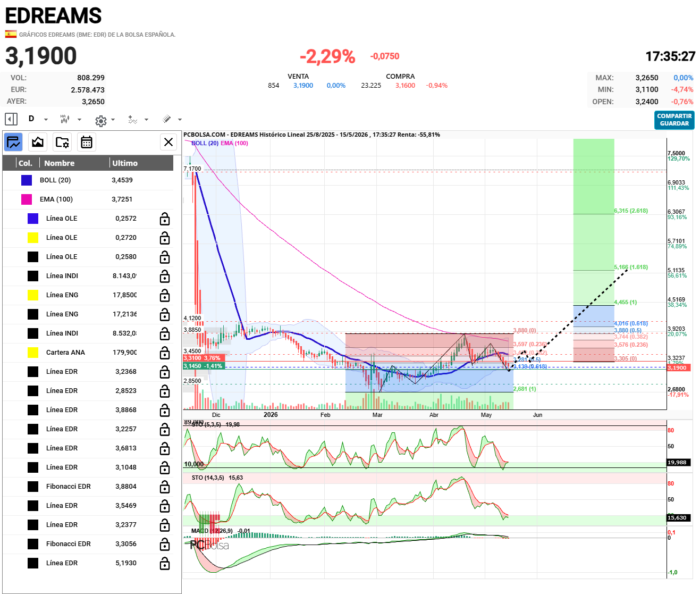Viewport: 700px width, 594px height.
Task: Click the -2,29% change percentage
Action: pos(327,56)
